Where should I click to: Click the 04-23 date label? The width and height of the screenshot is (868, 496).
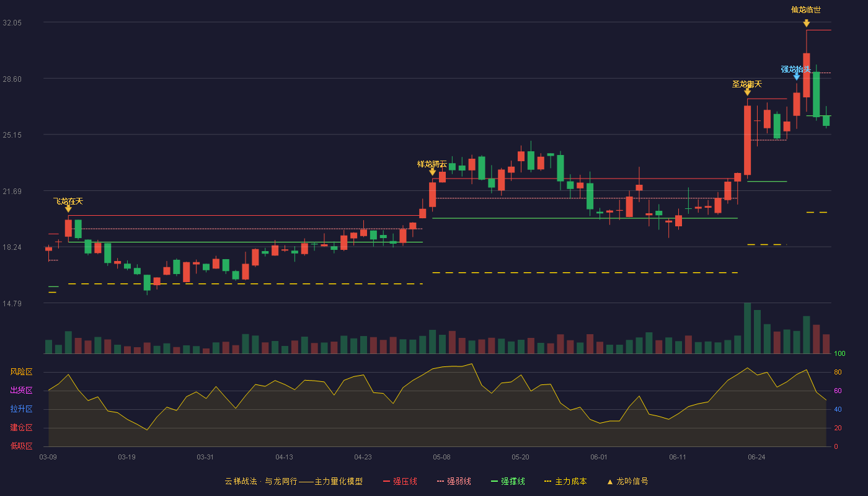click(x=363, y=457)
